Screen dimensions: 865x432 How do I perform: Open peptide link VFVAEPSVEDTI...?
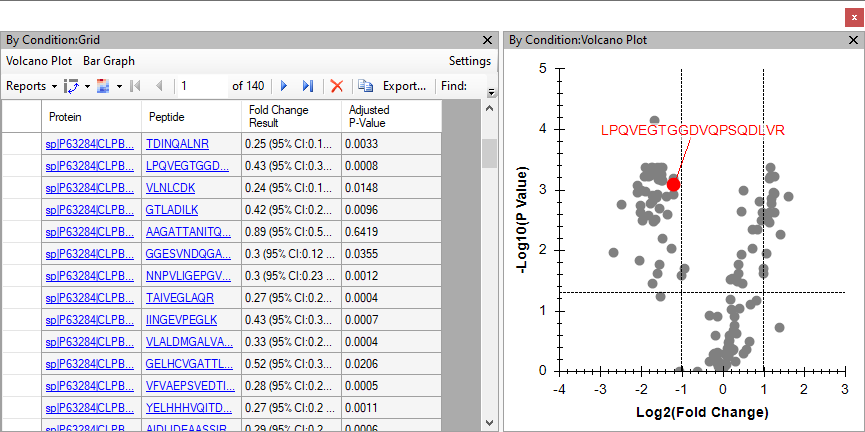pyautogui.click(x=189, y=386)
